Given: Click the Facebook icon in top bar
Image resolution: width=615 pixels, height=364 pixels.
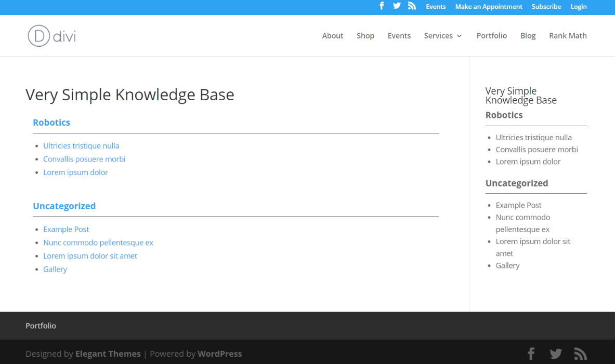Looking at the screenshot, I should 382,6.
